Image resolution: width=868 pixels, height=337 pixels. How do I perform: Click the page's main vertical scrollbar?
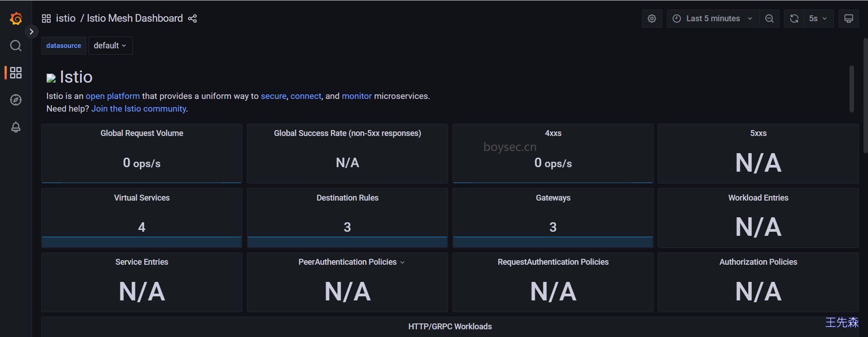point(865,96)
